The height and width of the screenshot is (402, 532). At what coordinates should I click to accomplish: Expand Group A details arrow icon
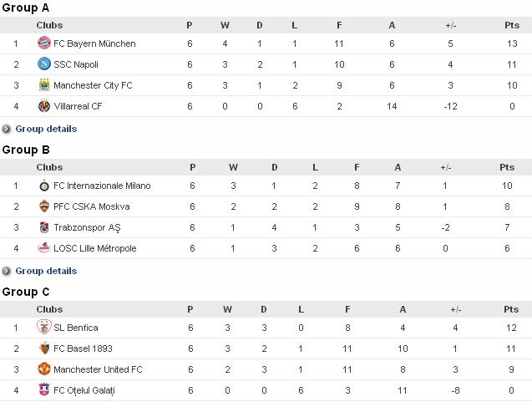pos(6,129)
